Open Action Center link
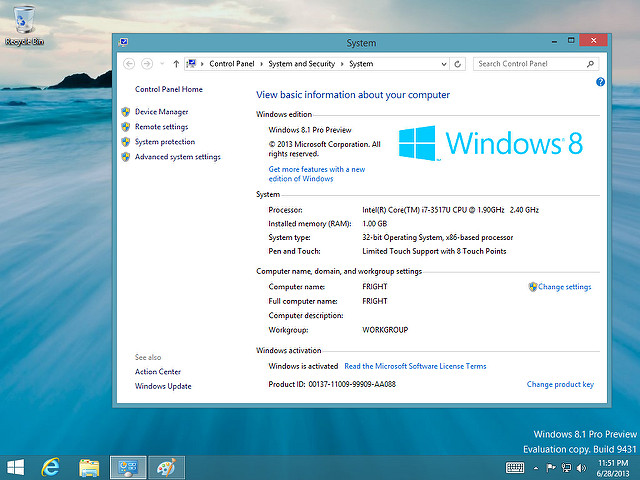This screenshot has width=640, height=480. (x=158, y=371)
